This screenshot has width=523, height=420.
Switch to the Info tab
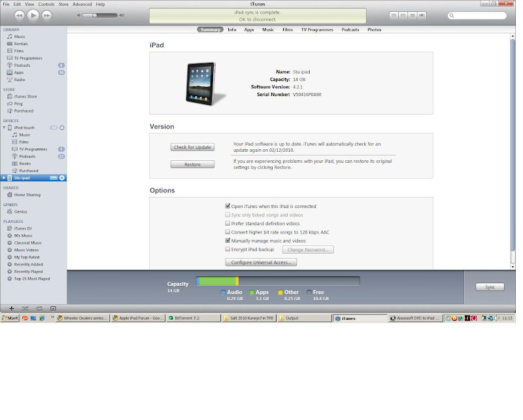[232, 29]
